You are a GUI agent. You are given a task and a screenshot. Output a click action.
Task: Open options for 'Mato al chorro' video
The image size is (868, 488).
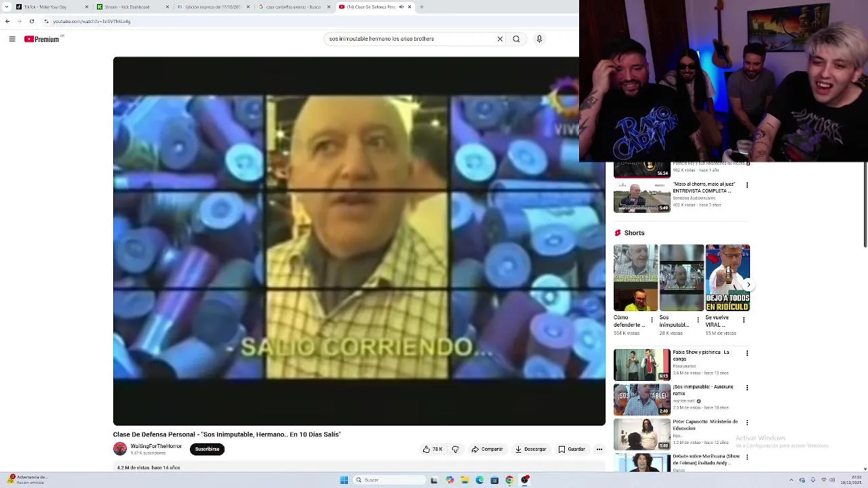click(747, 185)
